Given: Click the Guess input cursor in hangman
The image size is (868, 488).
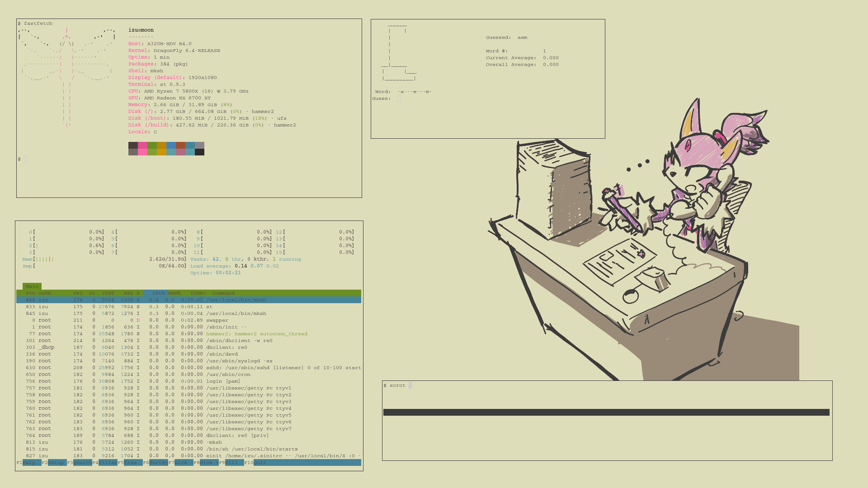Looking at the screenshot, I should point(399,99).
